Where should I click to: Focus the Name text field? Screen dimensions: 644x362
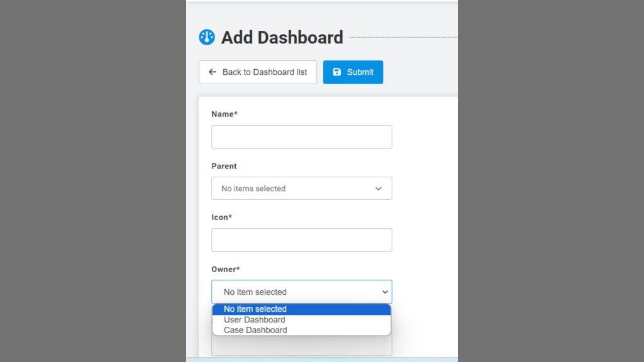point(301,137)
